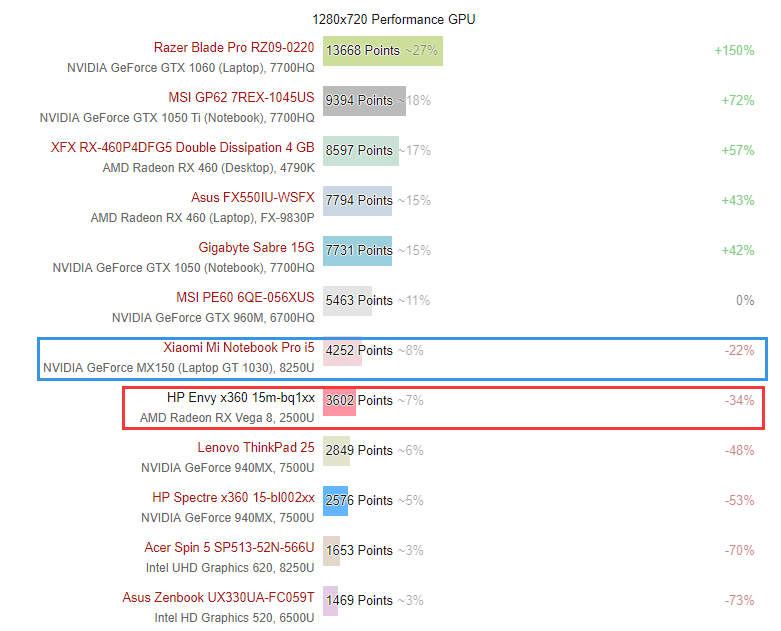Select Intel UHD Graphics 620, 8250U text
This screenshot has height=631, width=781.
coord(230,568)
